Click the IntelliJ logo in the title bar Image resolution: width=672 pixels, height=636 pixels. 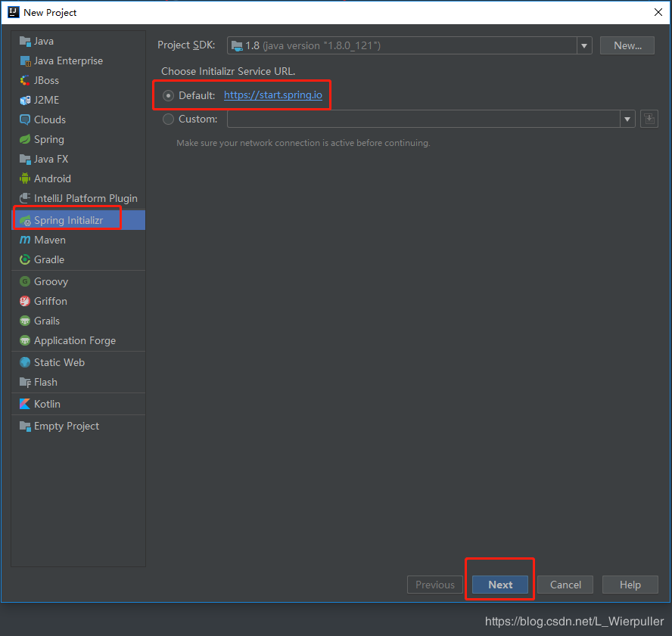click(14, 12)
